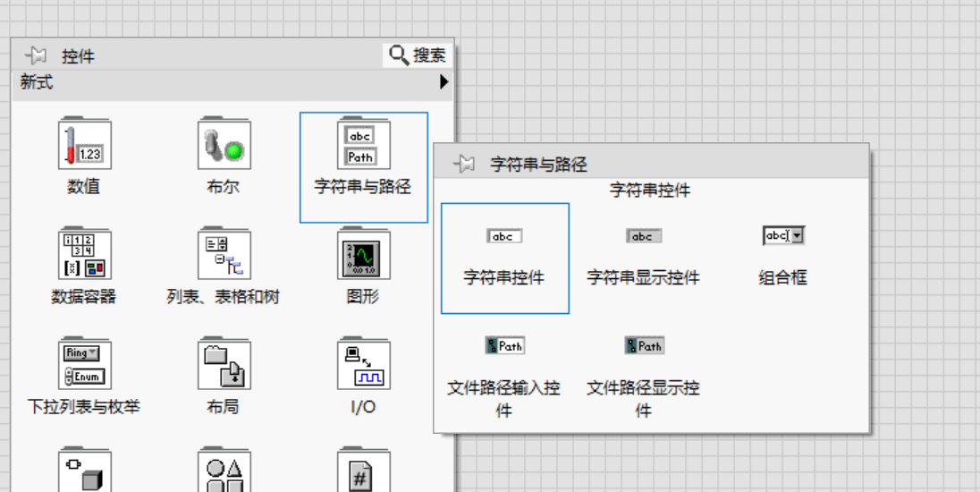
Task: Pin the 字符串与路径 subpalette thumbtack
Action: (464, 165)
